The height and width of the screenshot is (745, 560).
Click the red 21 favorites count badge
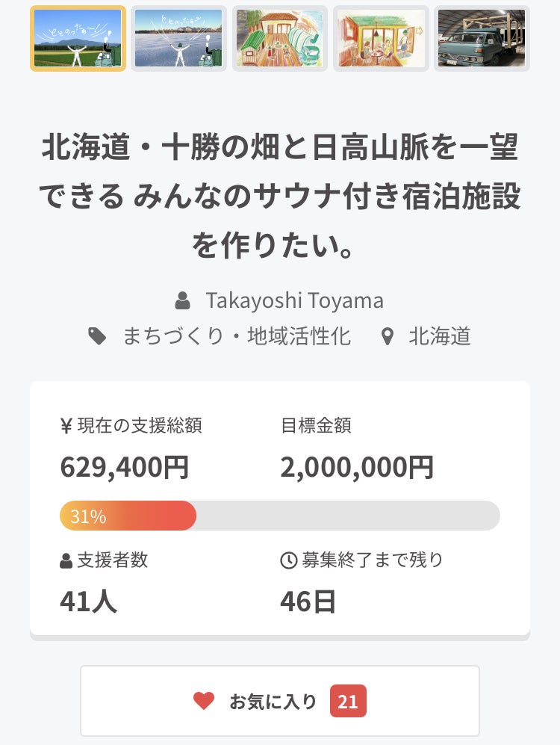[348, 701]
